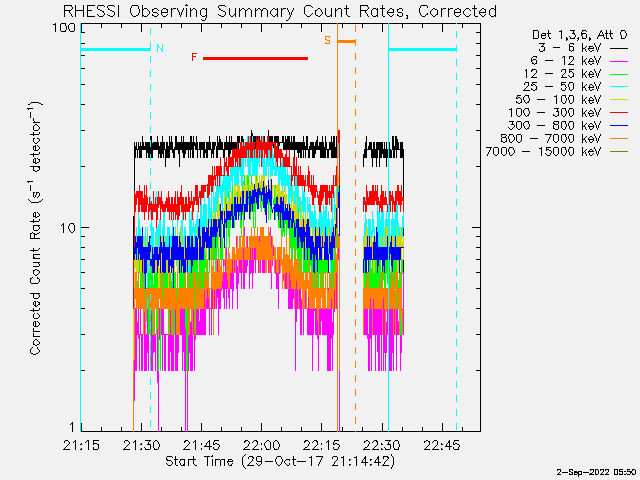This screenshot has width=640, height=480.
Task: Click the solid cyan vertical line at 22:30
Action: 388,227
